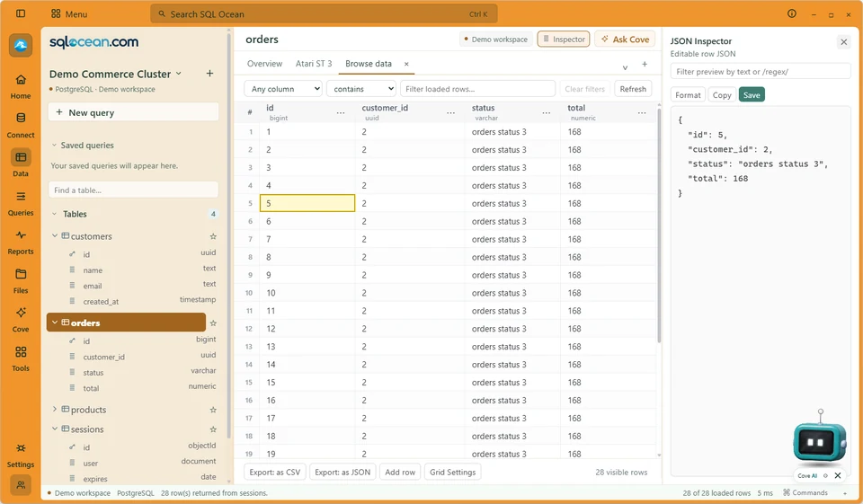The width and height of the screenshot is (863, 504).
Task: Format the row JSON
Action: coord(688,94)
